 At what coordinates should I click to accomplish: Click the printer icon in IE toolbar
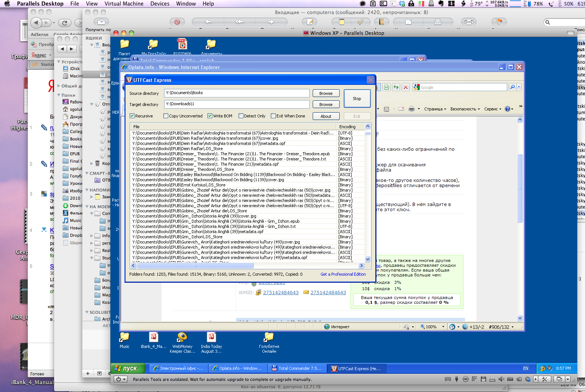(411, 109)
